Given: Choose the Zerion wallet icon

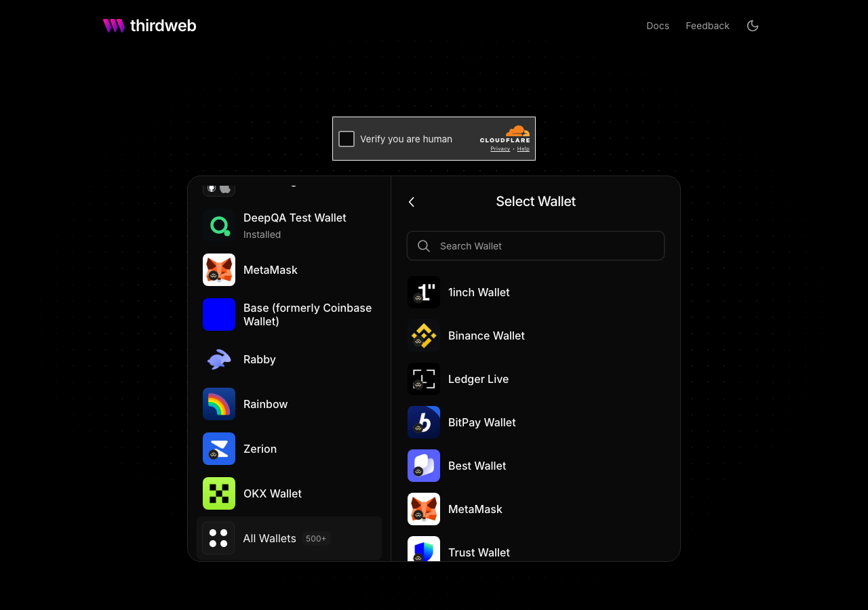Looking at the screenshot, I should click(219, 449).
